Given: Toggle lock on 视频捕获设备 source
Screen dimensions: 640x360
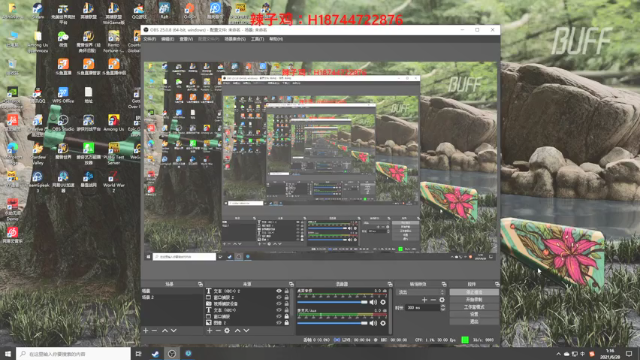Looking at the screenshot, I should pyautogui.click(x=287, y=304).
